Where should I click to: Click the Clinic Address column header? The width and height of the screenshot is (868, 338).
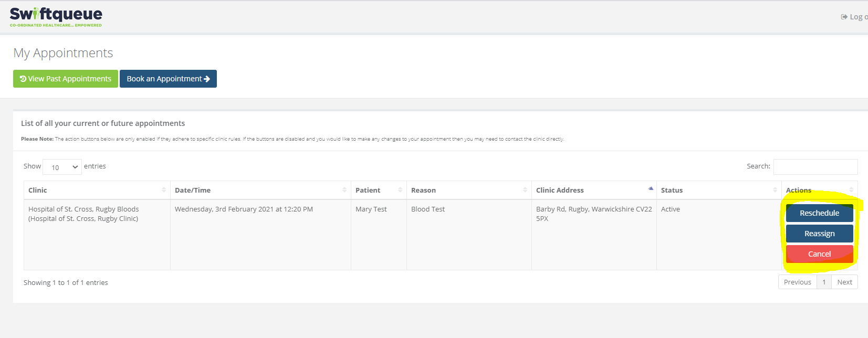click(560, 190)
